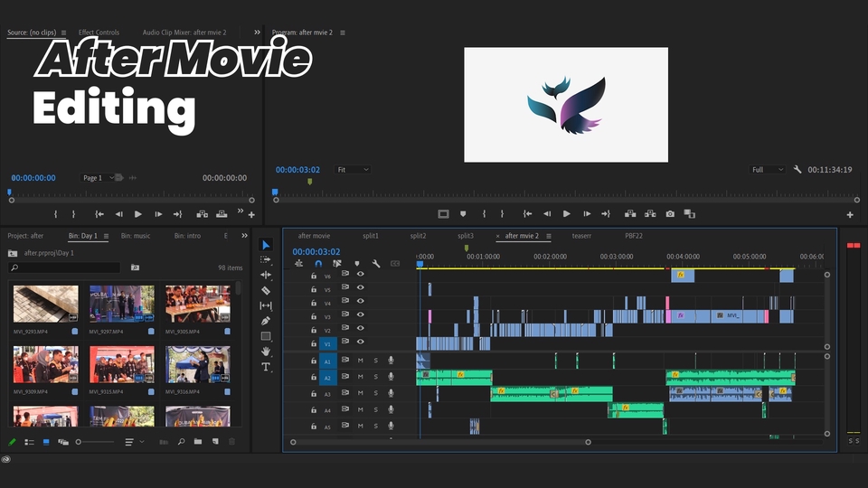Viewport: 868px width, 488px height.
Task: Open timeline display settings wrench
Action: [x=376, y=264]
